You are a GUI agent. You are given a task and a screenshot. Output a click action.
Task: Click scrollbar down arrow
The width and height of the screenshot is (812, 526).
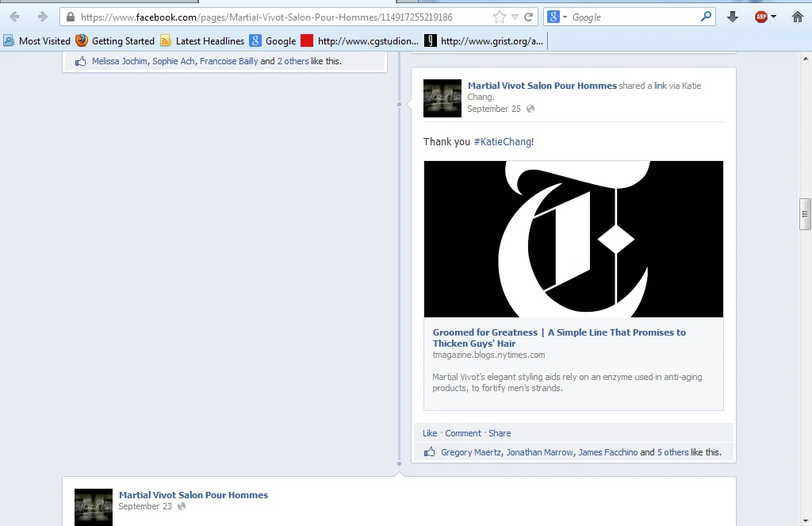[805, 520]
